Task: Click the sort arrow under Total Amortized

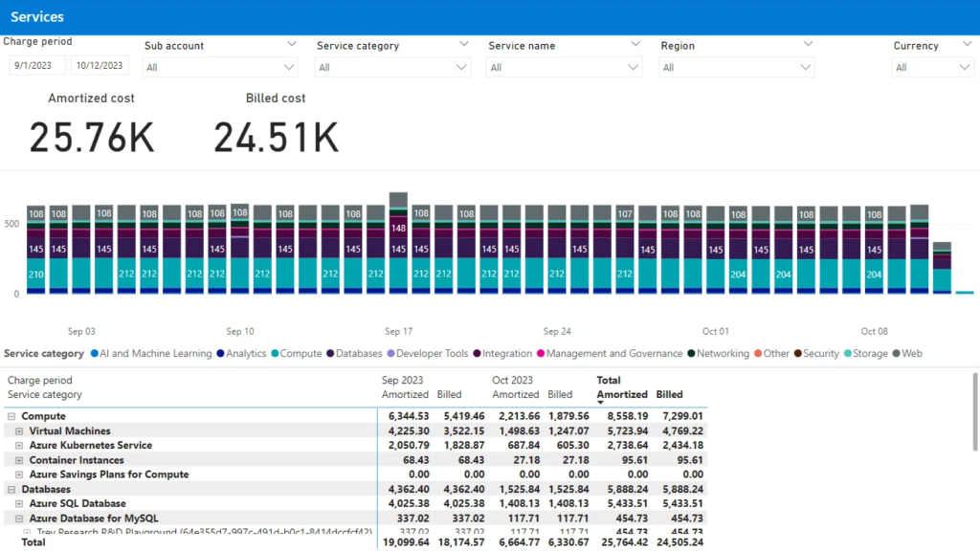Action: coord(601,403)
